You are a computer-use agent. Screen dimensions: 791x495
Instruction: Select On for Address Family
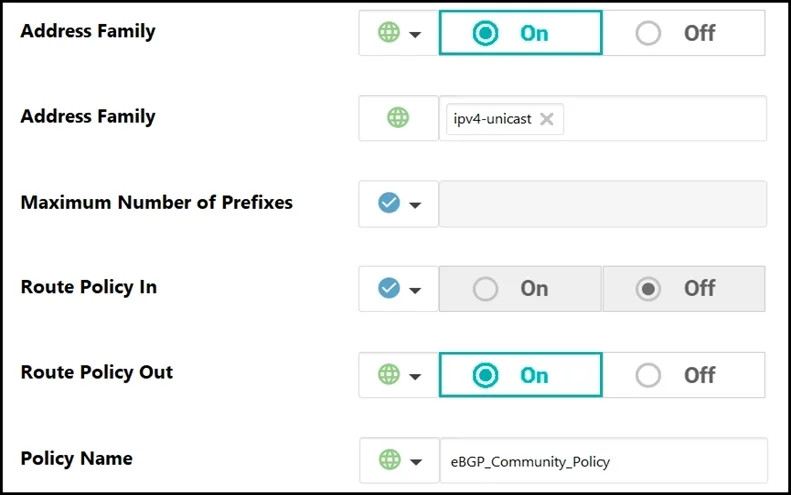point(521,33)
